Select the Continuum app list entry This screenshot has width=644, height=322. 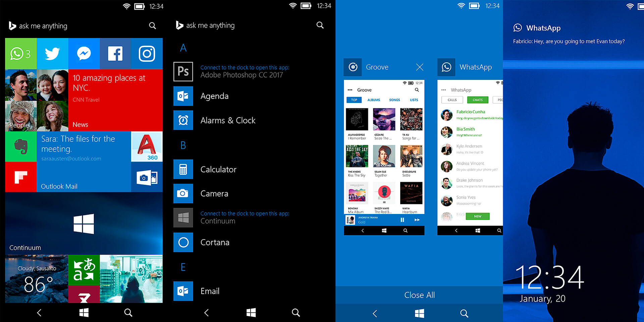click(231, 218)
